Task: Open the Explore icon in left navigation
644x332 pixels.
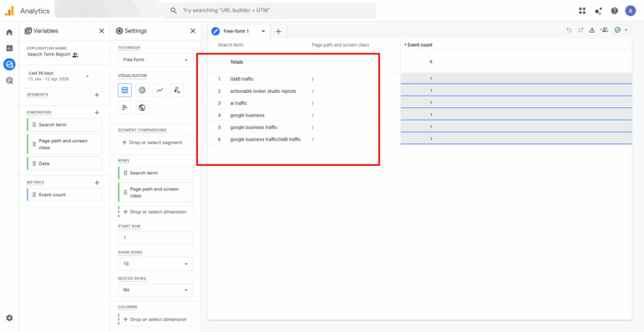Action: pos(9,64)
